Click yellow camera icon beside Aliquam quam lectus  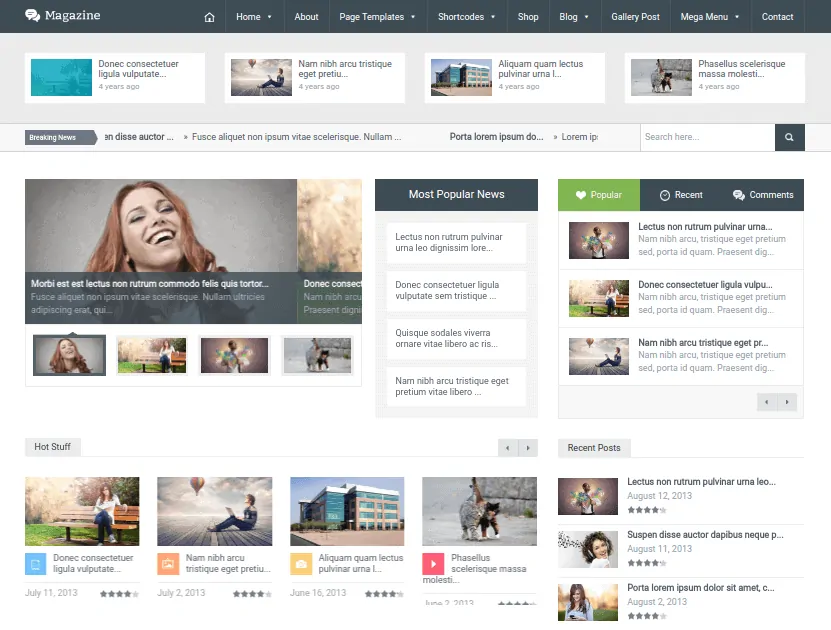point(301,564)
